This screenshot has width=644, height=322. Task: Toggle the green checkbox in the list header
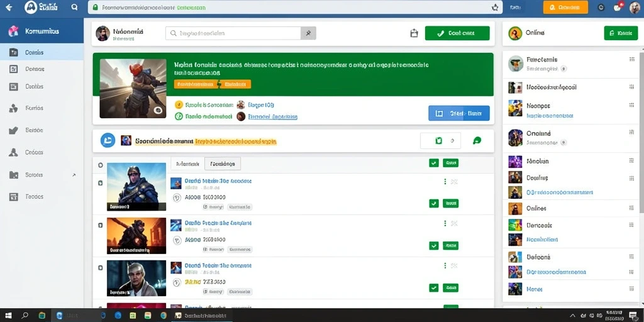[x=434, y=163]
